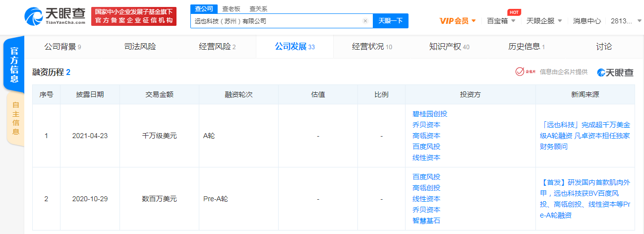This screenshot has height=234, width=644.
Task: Open investor 高瓴创投 in the Pre-A轮 row
Action: click(426, 188)
